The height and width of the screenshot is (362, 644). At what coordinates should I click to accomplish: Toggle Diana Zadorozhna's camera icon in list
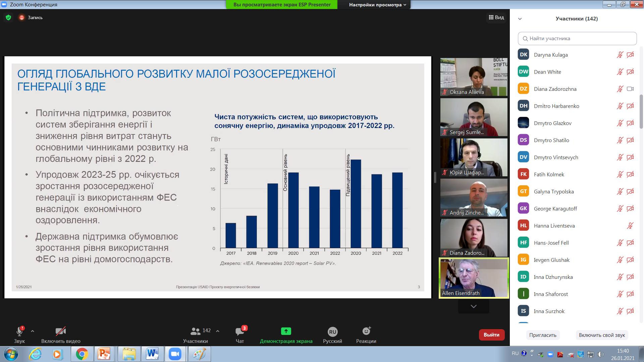(x=630, y=89)
